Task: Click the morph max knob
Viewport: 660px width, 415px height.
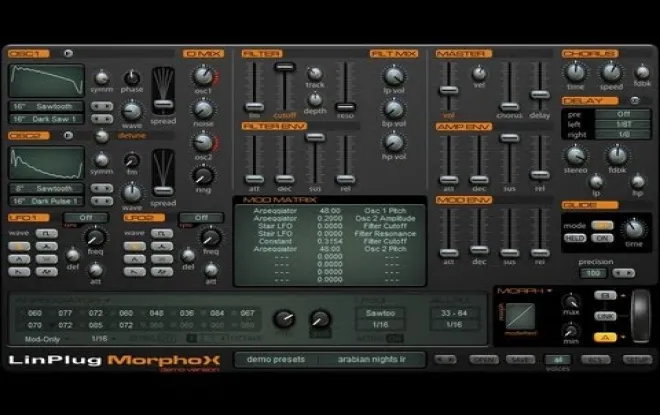Action: [x=571, y=301]
